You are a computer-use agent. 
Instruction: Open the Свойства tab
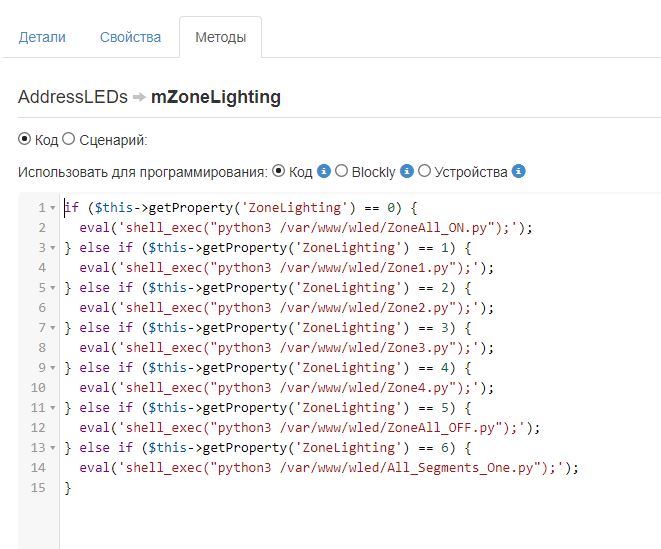(130, 37)
